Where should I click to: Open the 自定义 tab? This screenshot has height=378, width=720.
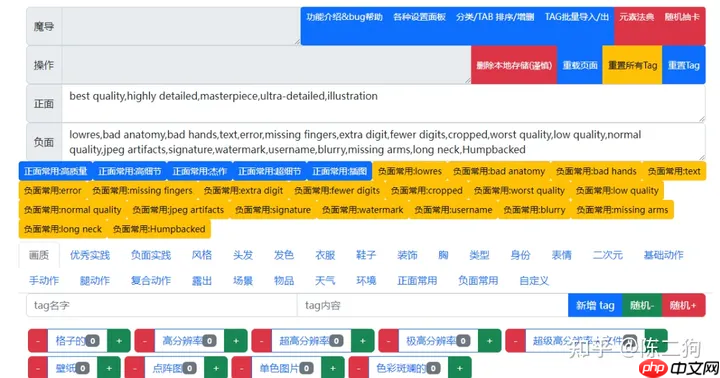534,280
